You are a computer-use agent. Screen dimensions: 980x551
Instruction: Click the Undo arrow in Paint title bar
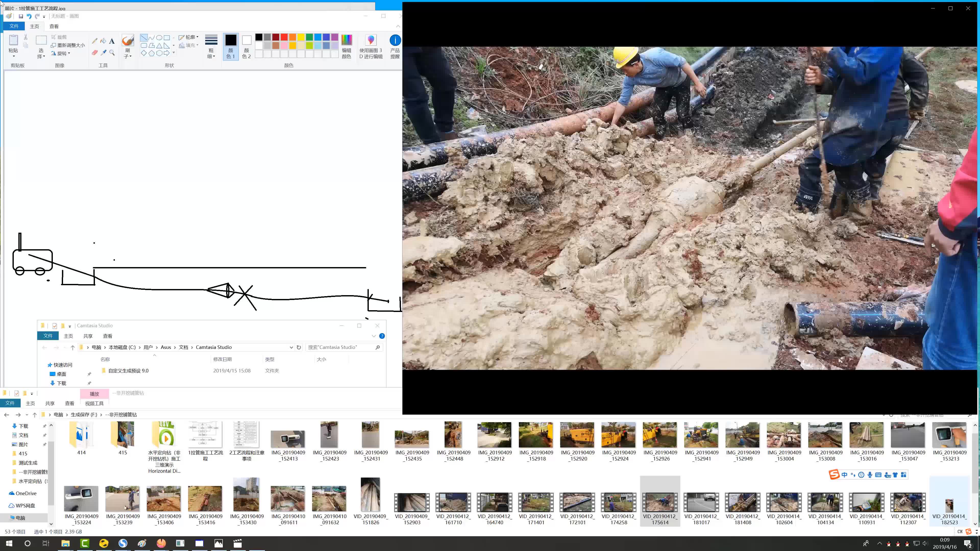29,16
